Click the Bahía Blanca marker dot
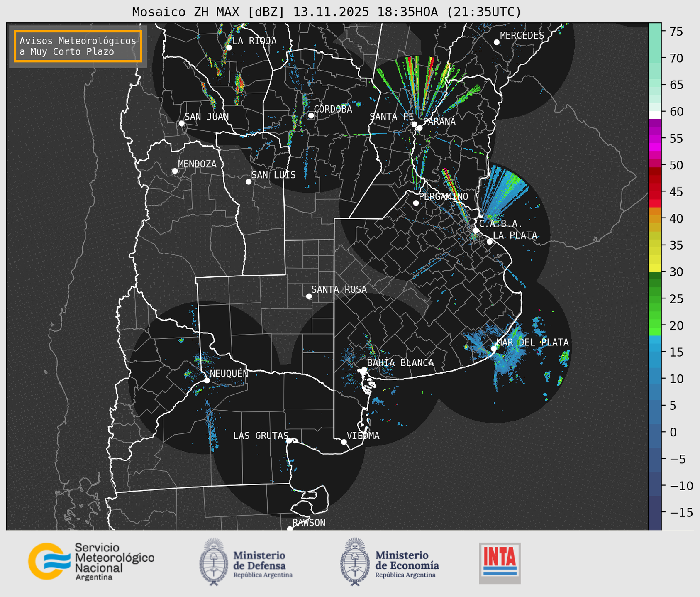This screenshot has height=597, width=700. click(x=364, y=369)
